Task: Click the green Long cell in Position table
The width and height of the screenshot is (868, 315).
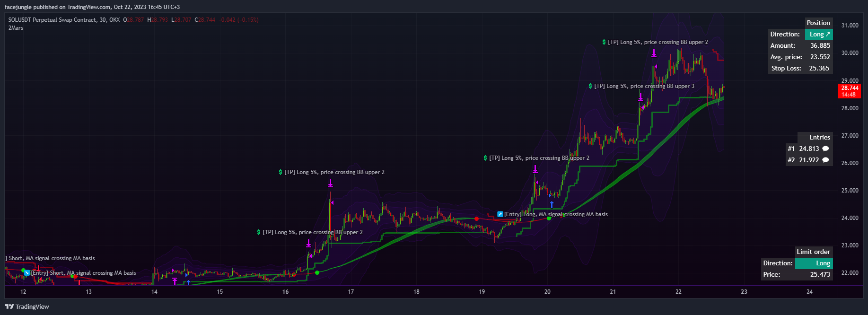Action: coord(819,34)
